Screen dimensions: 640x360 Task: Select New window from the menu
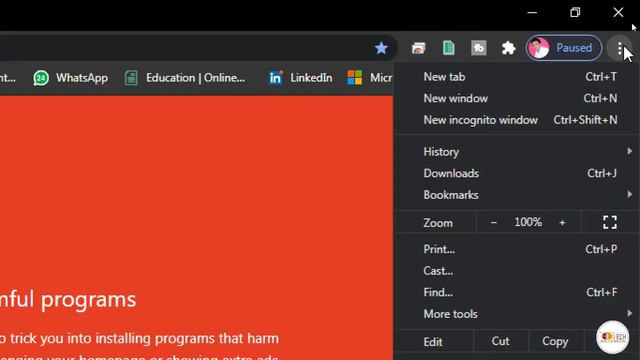(516, 98)
